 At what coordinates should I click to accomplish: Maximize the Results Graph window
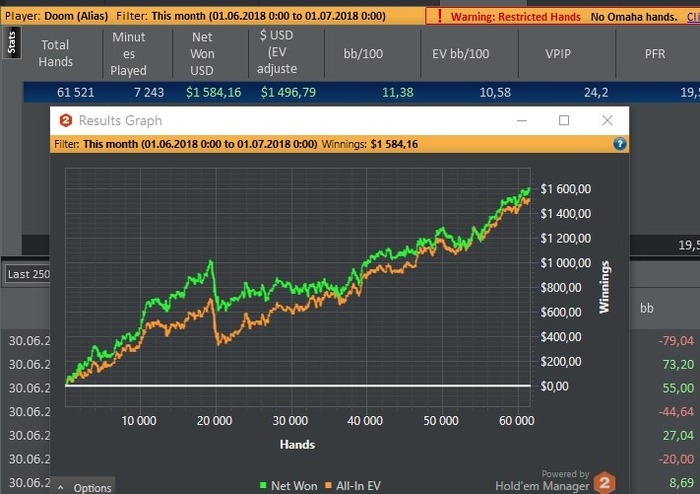tap(564, 120)
